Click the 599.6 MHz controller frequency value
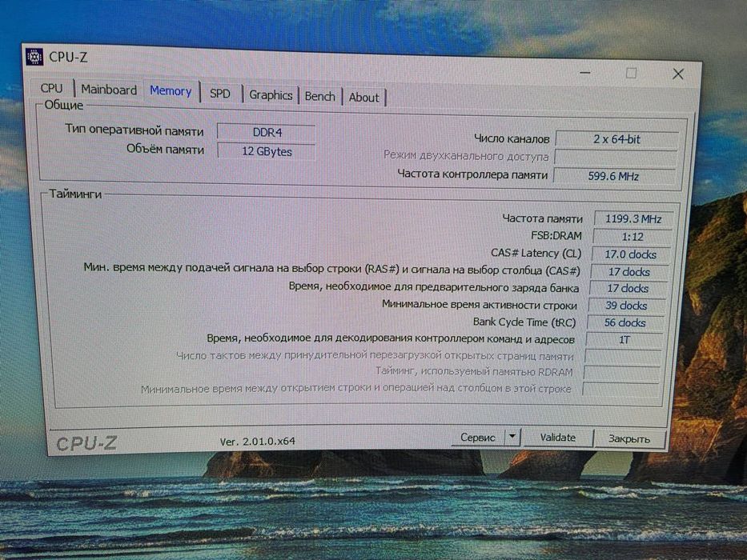Viewport: 747px width, 560px height. tap(613, 176)
